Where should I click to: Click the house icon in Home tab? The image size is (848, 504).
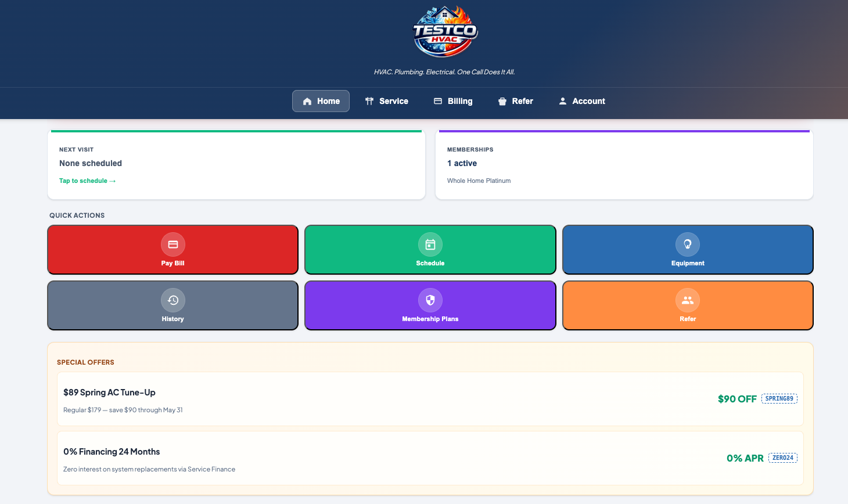[x=307, y=101]
